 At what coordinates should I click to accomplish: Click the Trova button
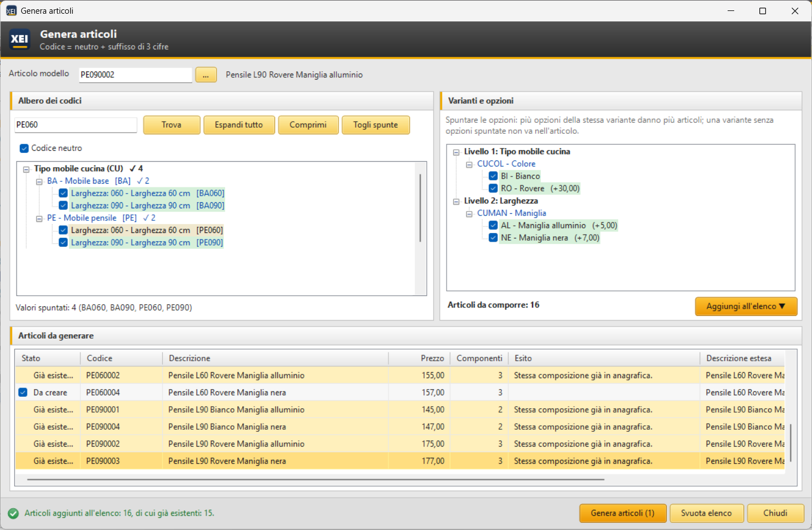[x=171, y=125]
